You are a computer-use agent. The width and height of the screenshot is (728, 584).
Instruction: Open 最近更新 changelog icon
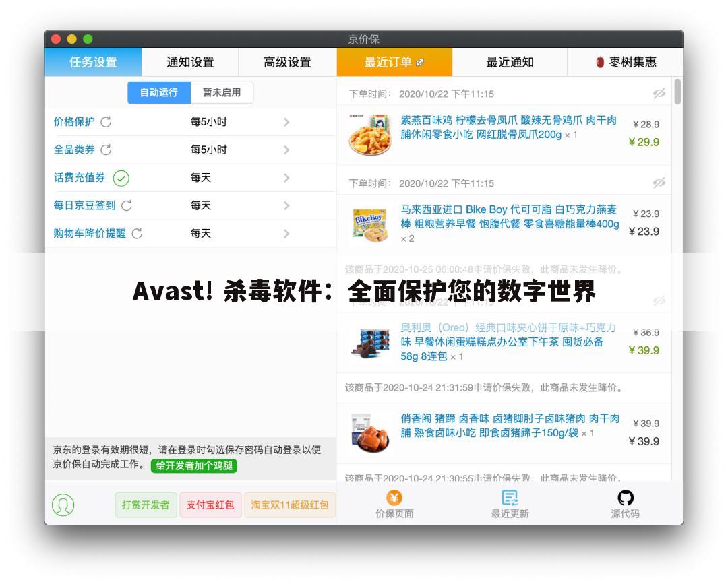click(x=510, y=498)
